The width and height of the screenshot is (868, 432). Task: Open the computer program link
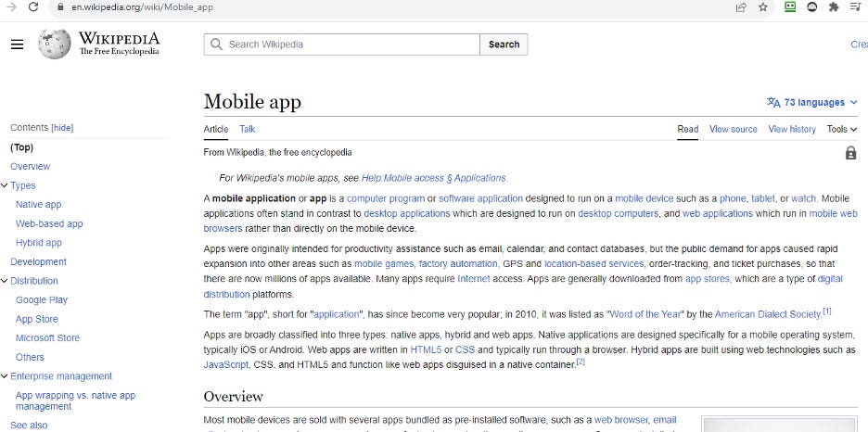386,198
